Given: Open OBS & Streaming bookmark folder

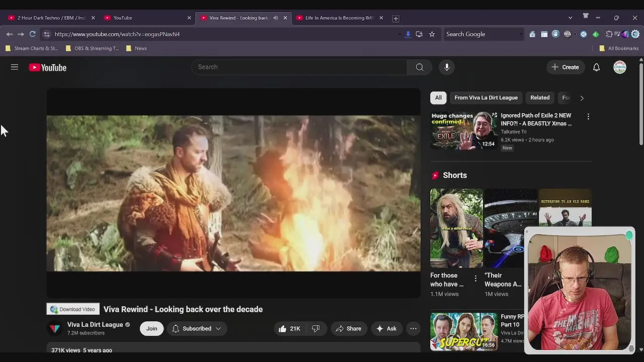Looking at the screenshot, I should 93,49.
